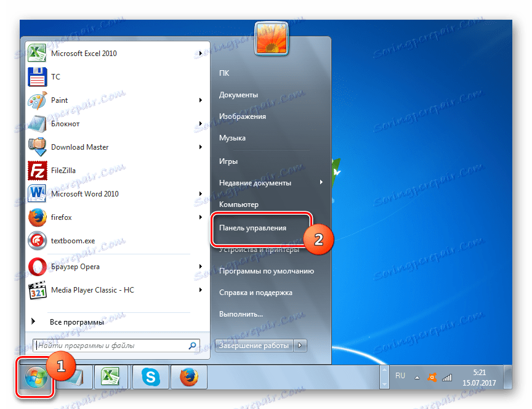Show the Блокнот jump list arrow

pyautogui.click(x=201, y=124)
